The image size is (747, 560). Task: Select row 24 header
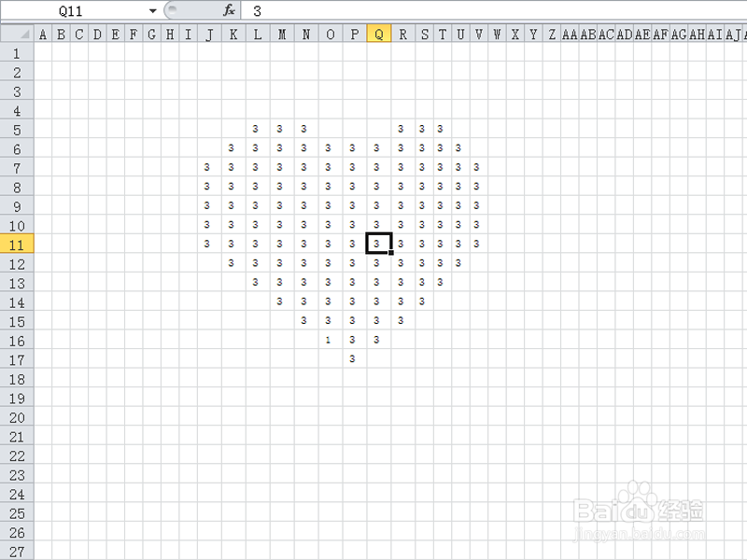pyautogui.click(x=17, y=494)
